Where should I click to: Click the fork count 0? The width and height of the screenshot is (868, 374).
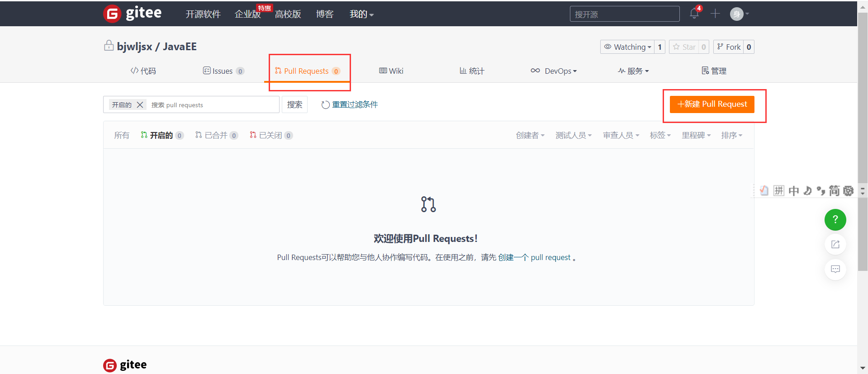click(749, 47)
